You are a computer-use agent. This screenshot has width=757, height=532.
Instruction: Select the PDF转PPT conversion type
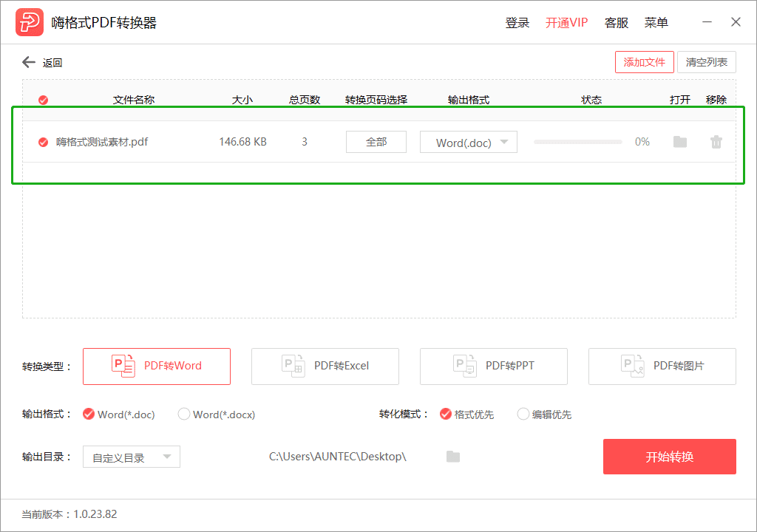point(493,366)
